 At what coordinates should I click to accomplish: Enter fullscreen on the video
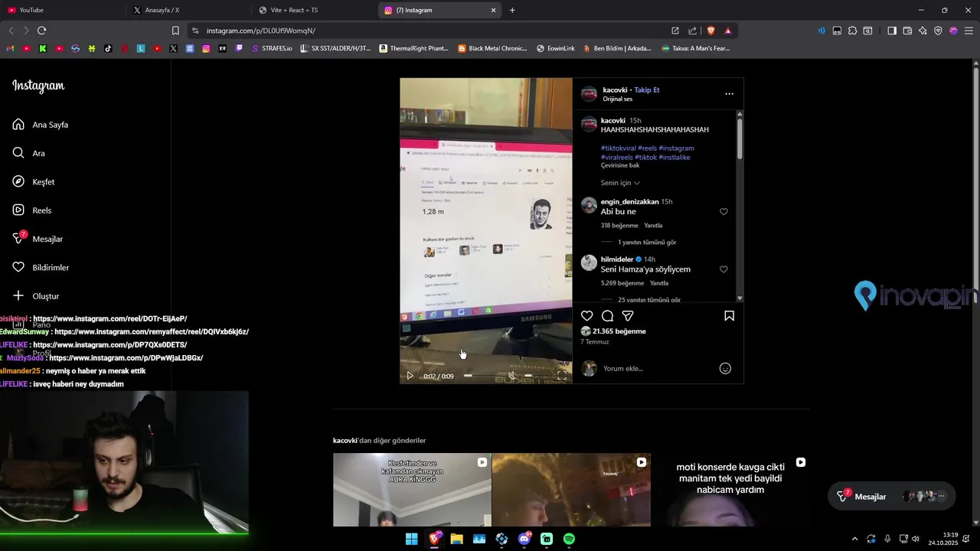pyautogui.click(x=562, y=376)
